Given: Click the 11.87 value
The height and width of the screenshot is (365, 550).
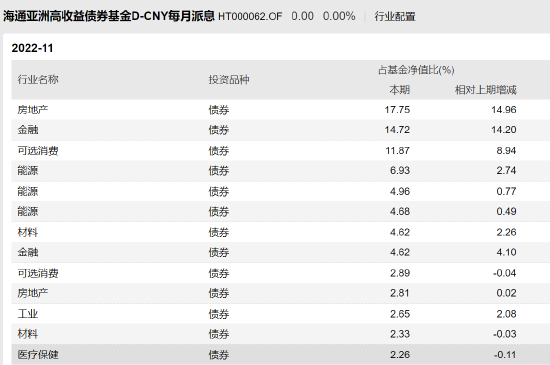Looking at the screenshot, I should pos(397,151).
